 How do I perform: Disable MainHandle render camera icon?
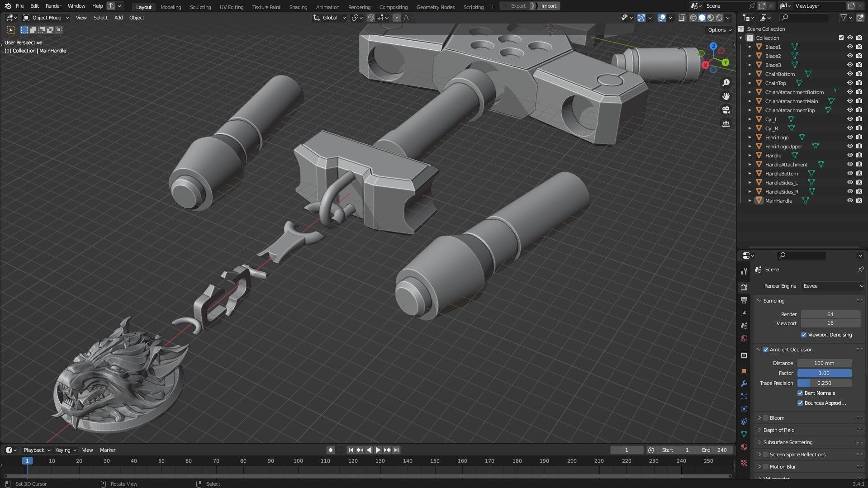point(859,201)
